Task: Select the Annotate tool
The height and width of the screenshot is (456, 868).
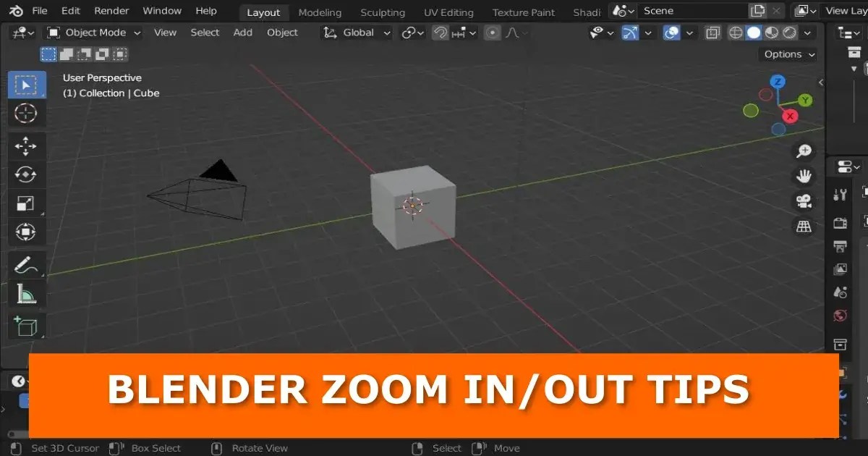Action: click(26, 265)
